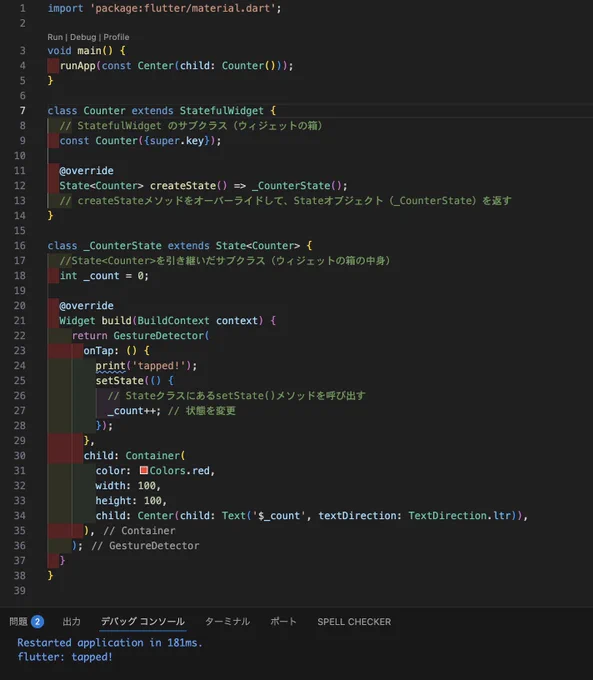Click the 'void main() {' line
The width and height of the screenshot is (593, 680).
[86, 51]
